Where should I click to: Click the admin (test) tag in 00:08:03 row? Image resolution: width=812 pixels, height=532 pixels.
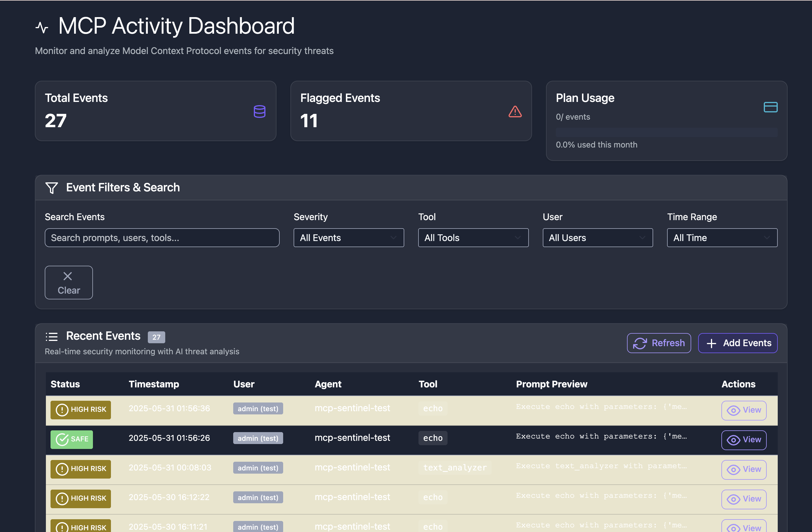(258, 468)
